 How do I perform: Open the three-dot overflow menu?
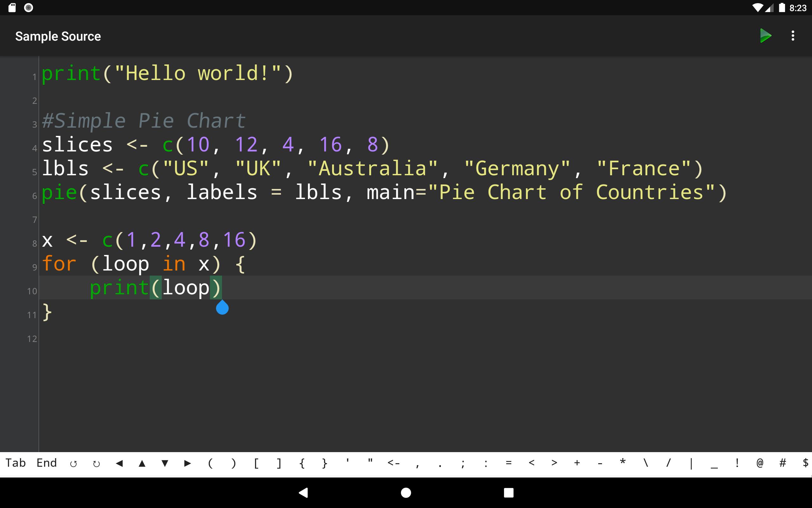tap(793, 36)
